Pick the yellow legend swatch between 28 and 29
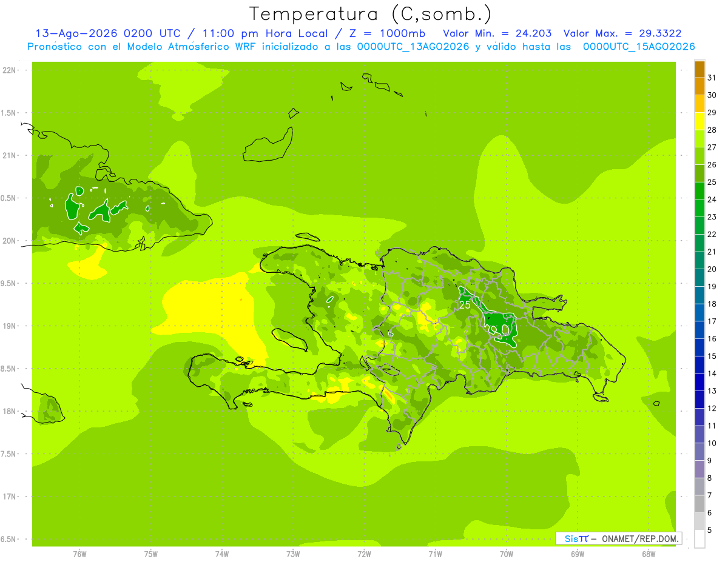The image size is (728, 562). click(x=699, y=121)
